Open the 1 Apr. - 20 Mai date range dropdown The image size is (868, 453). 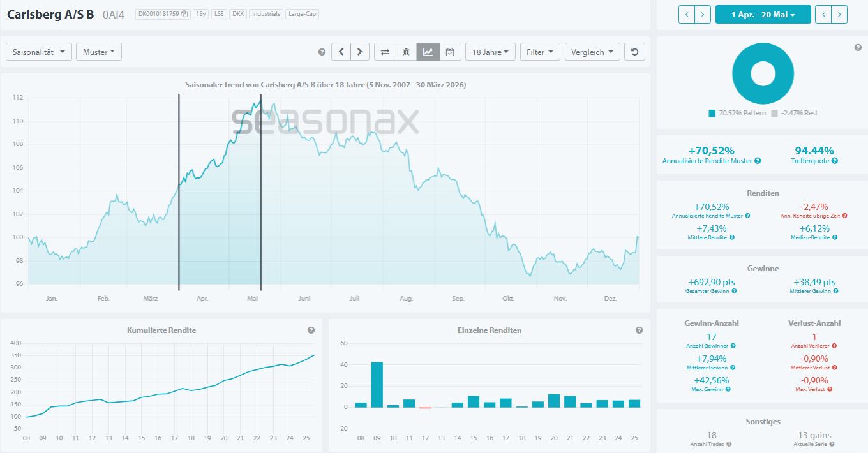click(x=763, y=14)
